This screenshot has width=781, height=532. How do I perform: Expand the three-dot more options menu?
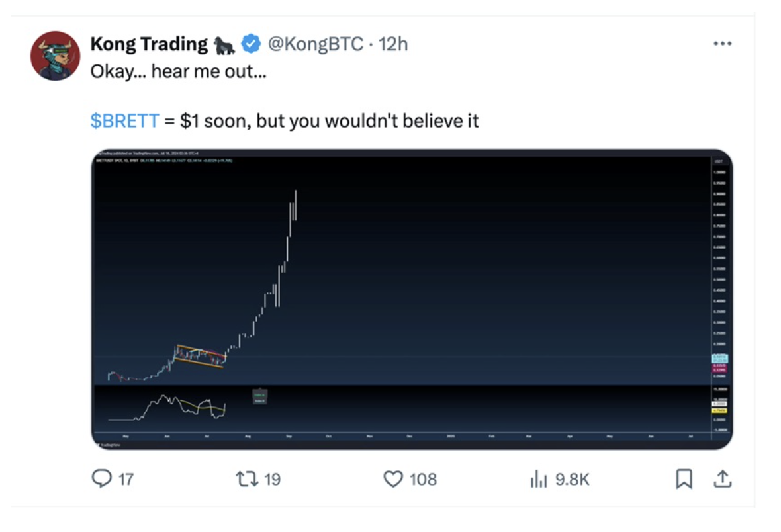point(722,44)
